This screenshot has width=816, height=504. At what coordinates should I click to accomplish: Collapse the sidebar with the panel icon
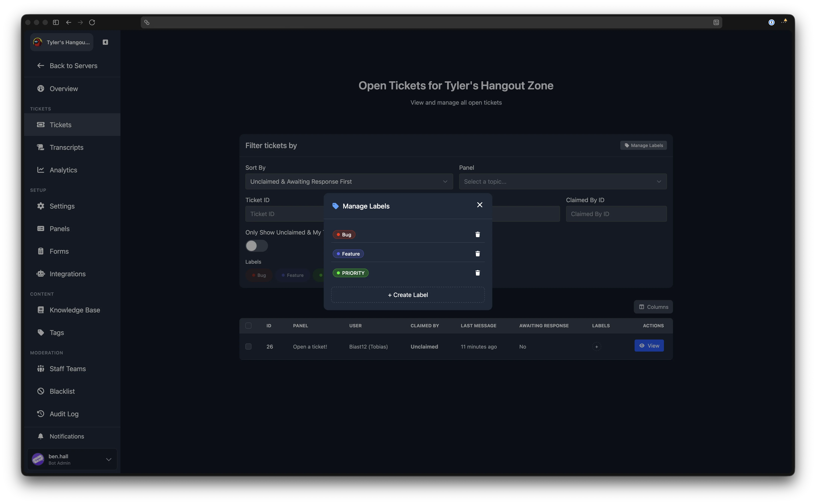click(x=105, y=42)
